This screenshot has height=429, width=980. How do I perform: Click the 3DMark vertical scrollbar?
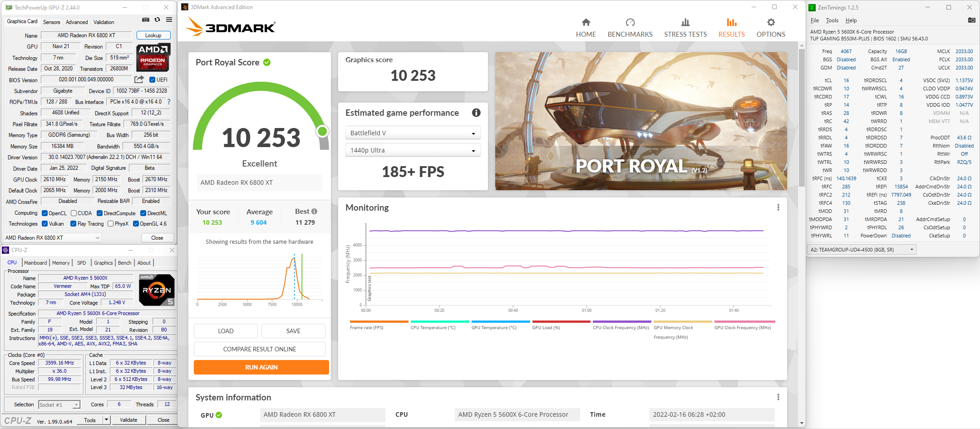(802, 118)
